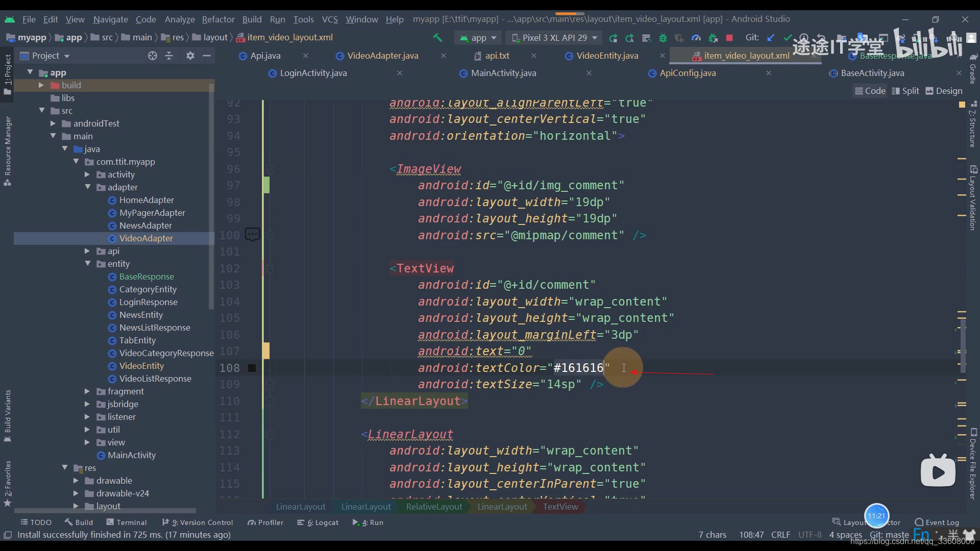Viewport: 980px width, 551px height.
Task: Select textColor hex value swatch #161616
Action: (252, 368)
